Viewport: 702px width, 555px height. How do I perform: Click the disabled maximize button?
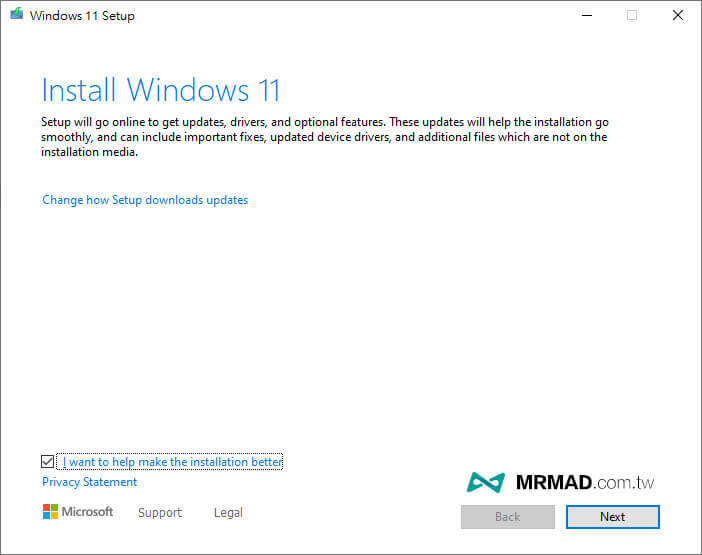click(632, 15)
